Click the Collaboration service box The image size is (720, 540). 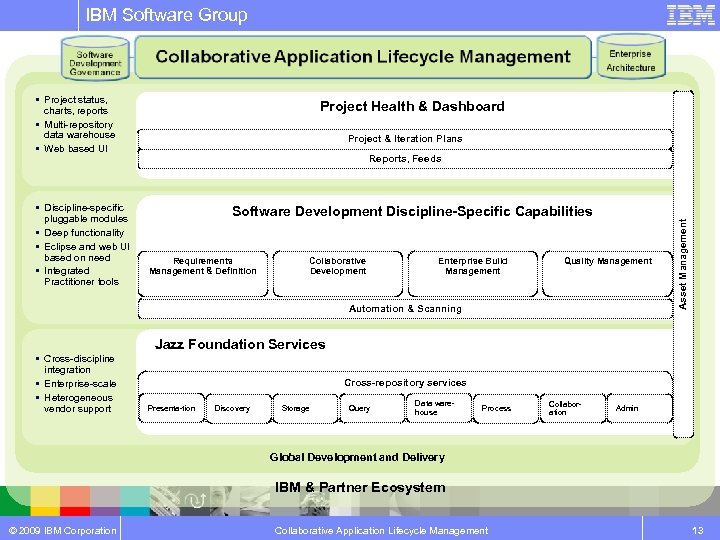pyautogui.click(x=573, y=408)
